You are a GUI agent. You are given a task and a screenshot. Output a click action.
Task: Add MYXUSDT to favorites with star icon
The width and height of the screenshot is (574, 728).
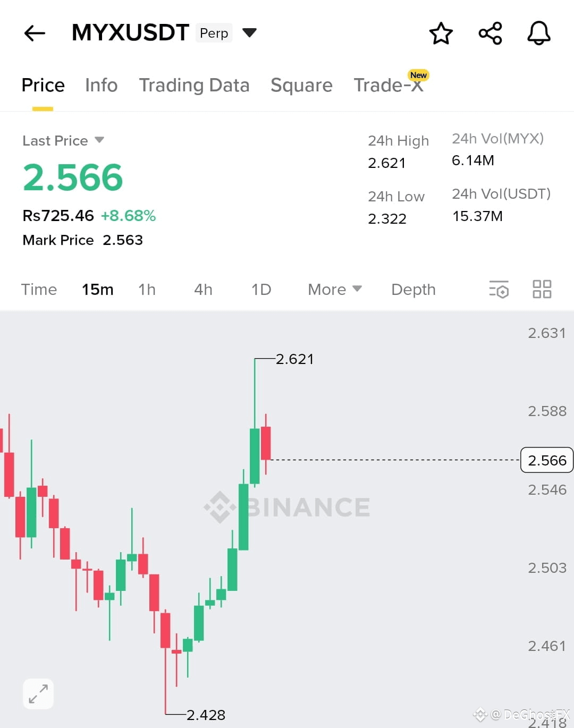pyautogui.click(x=441, y=33)
